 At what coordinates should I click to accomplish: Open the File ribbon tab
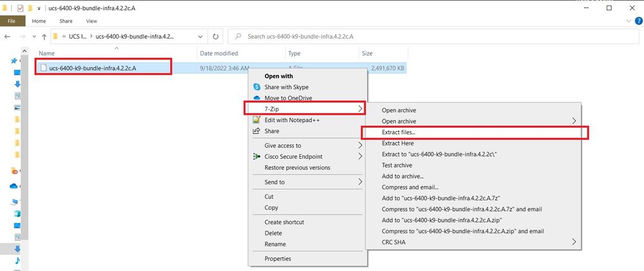point(12,21)
